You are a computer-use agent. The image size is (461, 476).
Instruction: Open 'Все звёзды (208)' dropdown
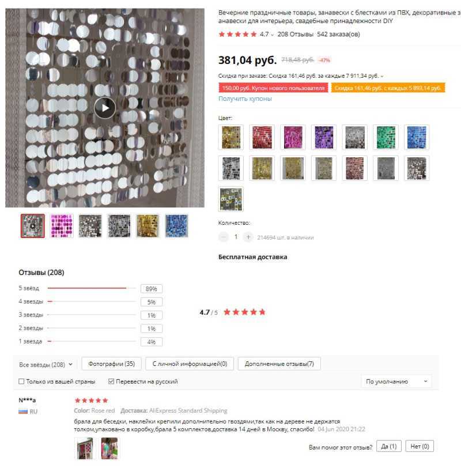(46, 364)
